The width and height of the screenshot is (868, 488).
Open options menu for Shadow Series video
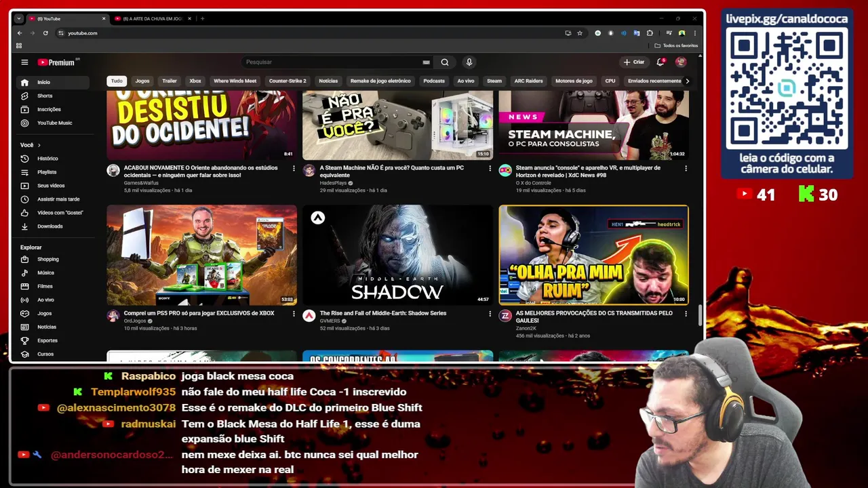(490, 314)
